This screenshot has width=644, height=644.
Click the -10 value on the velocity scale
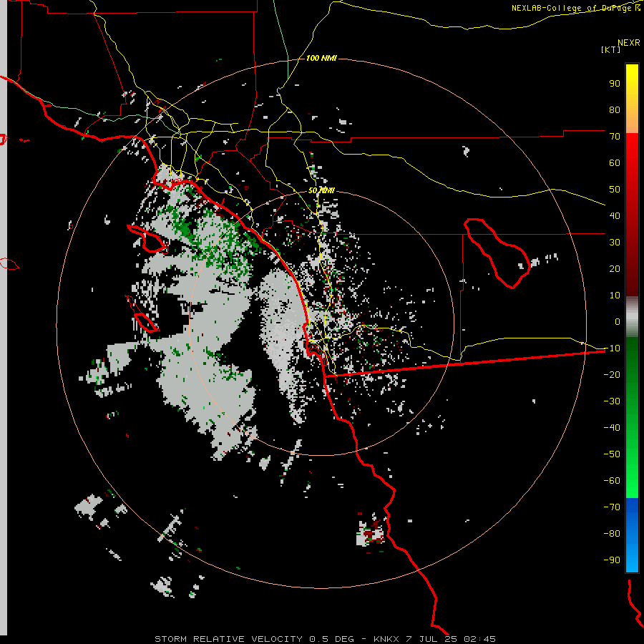click(x=612, y=348)
